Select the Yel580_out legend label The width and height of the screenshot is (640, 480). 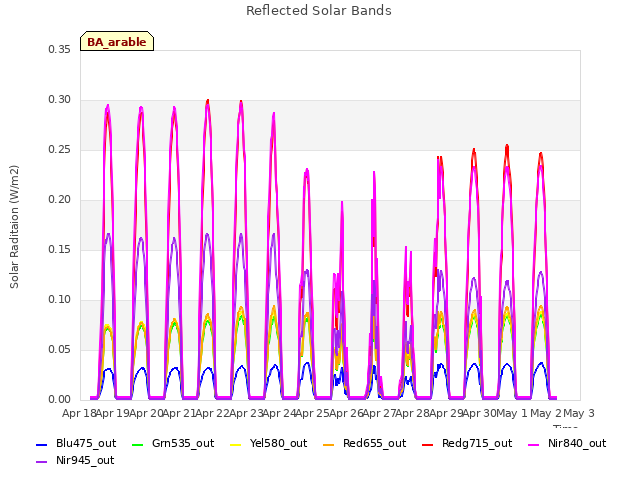point(278,444)
